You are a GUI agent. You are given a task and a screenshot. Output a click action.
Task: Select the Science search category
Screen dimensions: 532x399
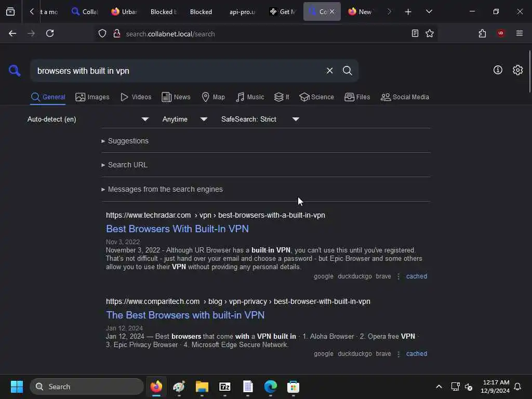316,97
